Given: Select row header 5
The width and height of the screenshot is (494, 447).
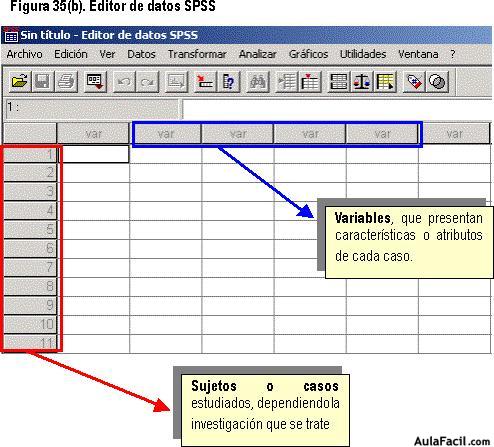Looking at the screenshot, I should [30, 230].
